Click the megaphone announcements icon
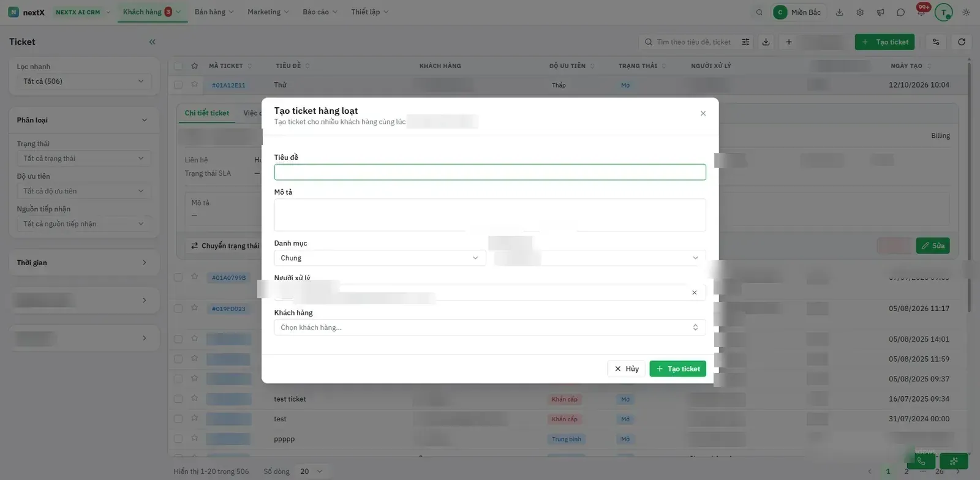The width and height of the screenshot is (980, 480). click(x=880, y=12)
